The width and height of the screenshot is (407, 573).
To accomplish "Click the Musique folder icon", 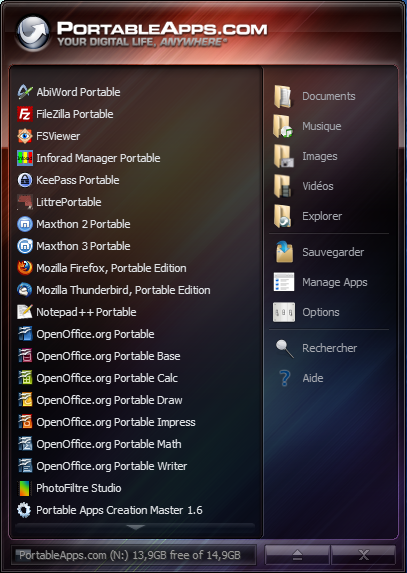I will [x=284, y=126].
